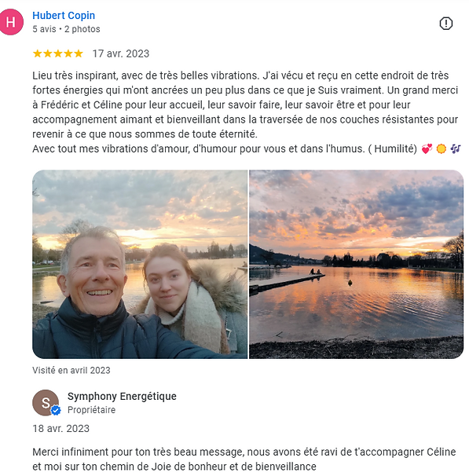Click the first gold rating star
This screenshot has height=476, width=469.
[x=38, y=53]
